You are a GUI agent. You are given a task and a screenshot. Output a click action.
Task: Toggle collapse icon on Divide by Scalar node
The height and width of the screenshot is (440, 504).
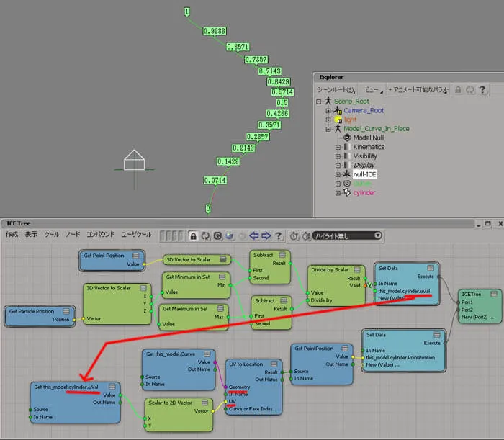[x=357, y=269]
